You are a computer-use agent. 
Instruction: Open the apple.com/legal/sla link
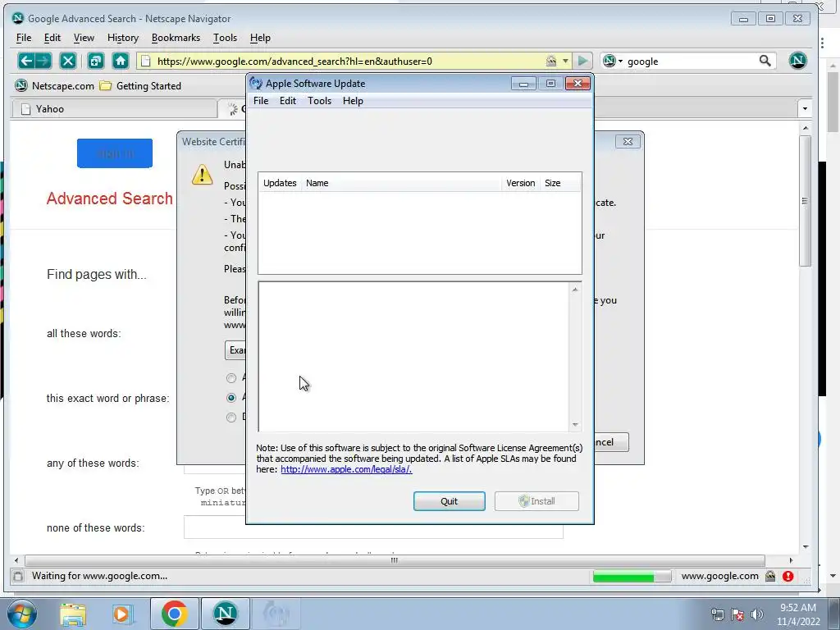346,469
